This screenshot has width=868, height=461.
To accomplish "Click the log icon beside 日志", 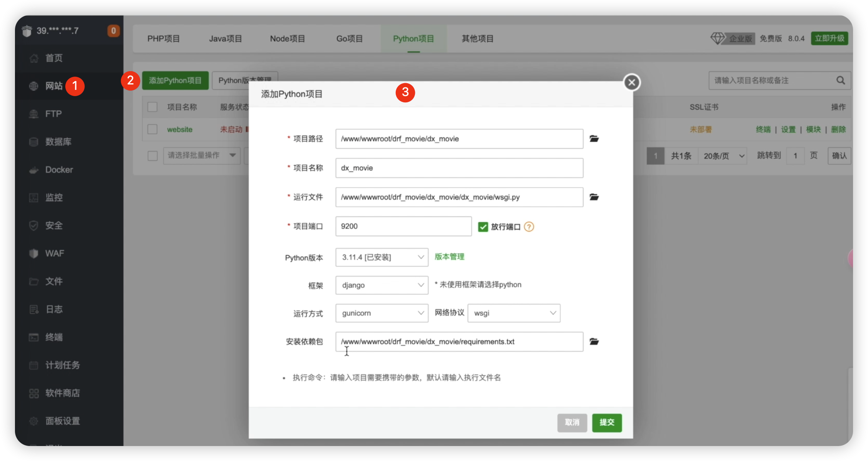I will (34, 309).
